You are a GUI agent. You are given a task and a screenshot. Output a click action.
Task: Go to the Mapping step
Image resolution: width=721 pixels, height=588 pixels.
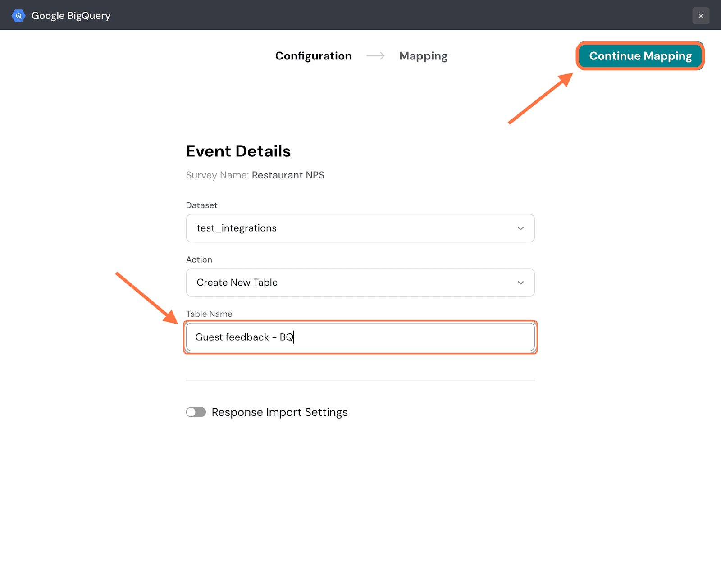click(423, 56)
